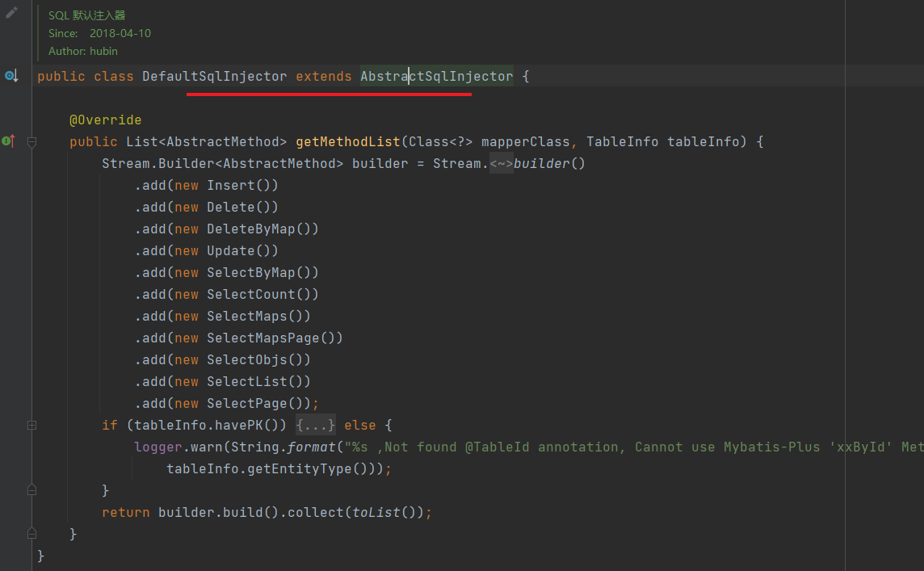Expand the folded if-block using plus marker
Screen dimensions: 924x571
click(31, 425)
